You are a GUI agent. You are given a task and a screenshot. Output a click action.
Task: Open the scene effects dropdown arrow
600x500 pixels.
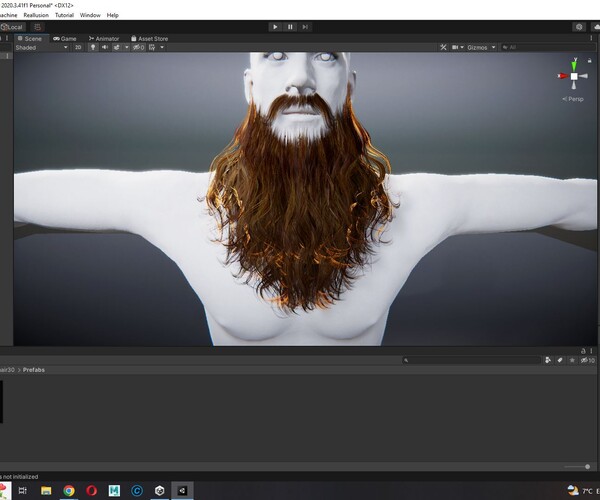[127, 47]
